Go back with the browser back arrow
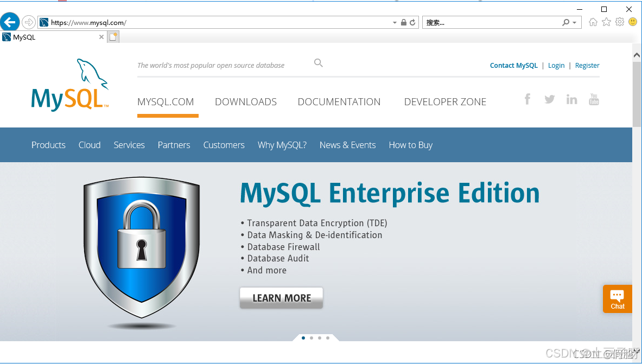The image size is (642, 364). [10, 22]
